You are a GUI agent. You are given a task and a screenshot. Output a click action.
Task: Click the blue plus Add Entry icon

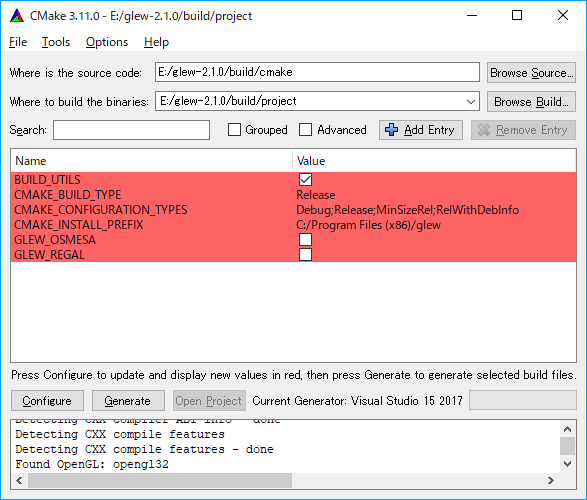tap(392, 130)
